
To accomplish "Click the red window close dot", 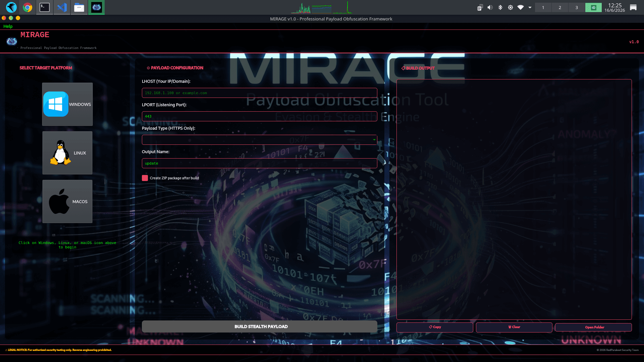I will tap(4, 18).
